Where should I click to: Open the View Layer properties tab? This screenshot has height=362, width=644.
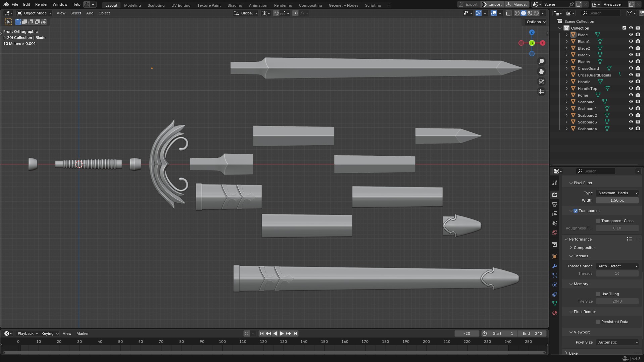pyautogui.click(x=555, y=214)
